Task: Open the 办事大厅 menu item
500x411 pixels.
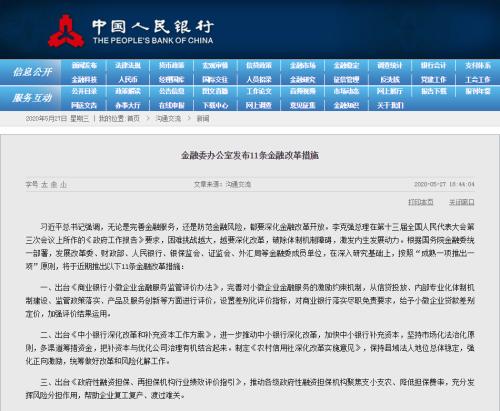Action: (128, 105)
